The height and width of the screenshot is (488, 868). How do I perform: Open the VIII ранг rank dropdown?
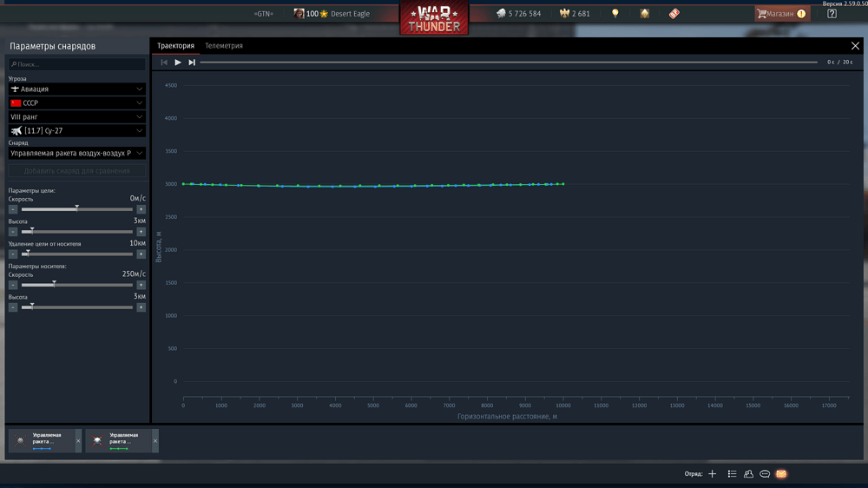click(77, 117)
